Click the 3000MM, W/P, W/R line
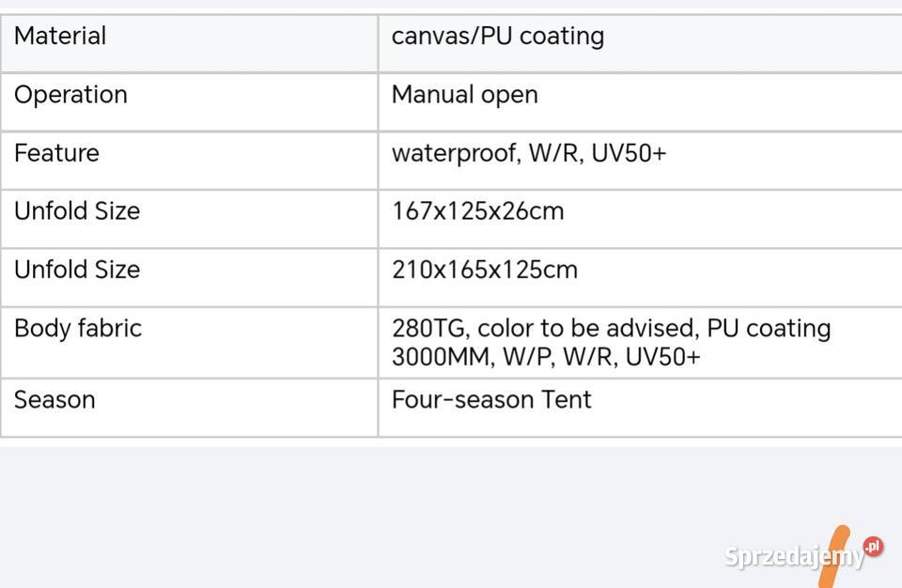This screenshot has width=902, height=588. point(545,357)
